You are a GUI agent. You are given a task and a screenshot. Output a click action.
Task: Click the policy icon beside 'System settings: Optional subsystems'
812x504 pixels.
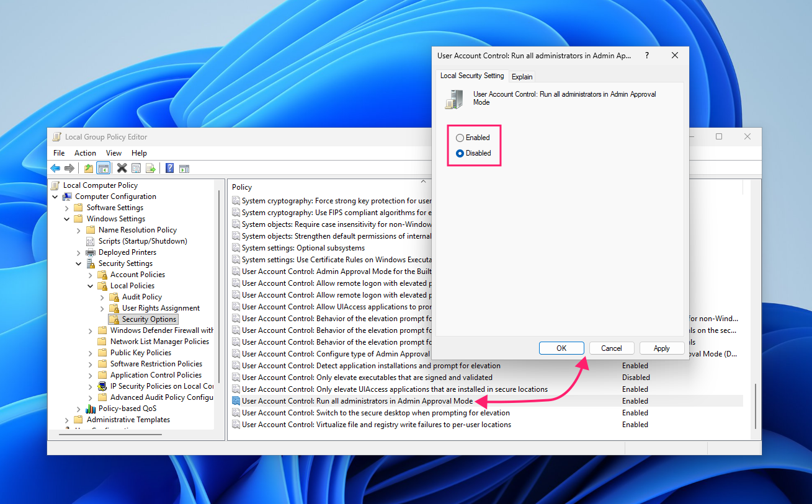(x=236, y=248)
